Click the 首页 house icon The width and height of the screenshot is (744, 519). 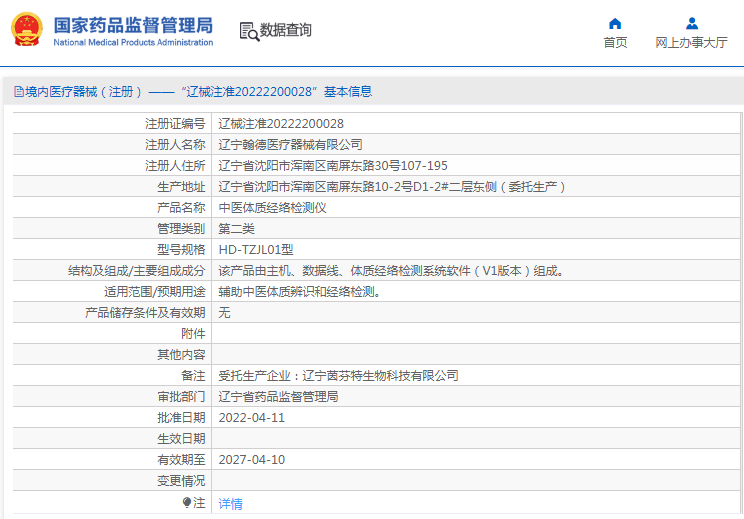tap(615, 23)
